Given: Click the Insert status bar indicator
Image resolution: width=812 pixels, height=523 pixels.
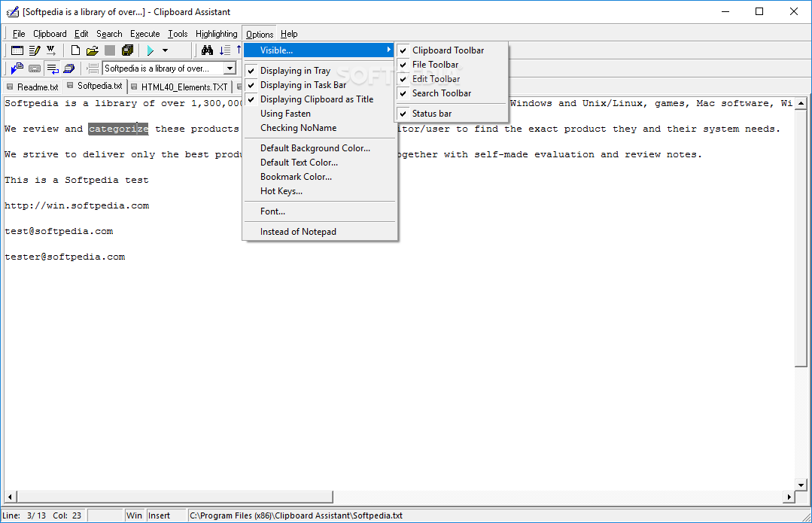Looking at the screenshot, I should (x=166, y=515).
